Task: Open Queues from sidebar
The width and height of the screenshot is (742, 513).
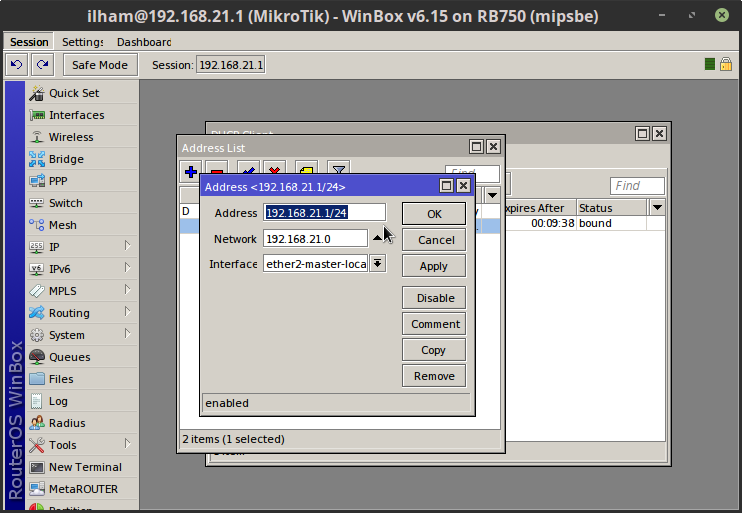Action: [x=82, y=357]
